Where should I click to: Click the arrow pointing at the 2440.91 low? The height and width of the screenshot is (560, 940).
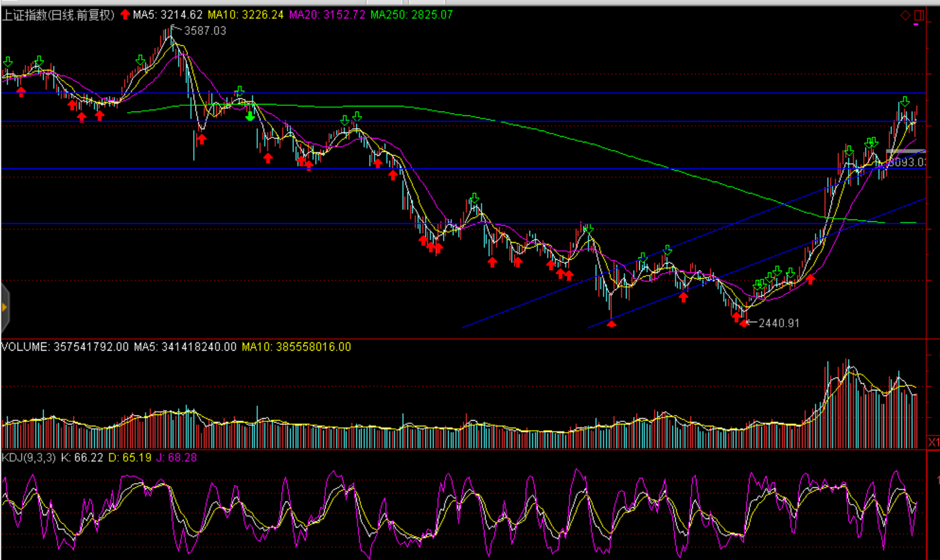(751, 323)
